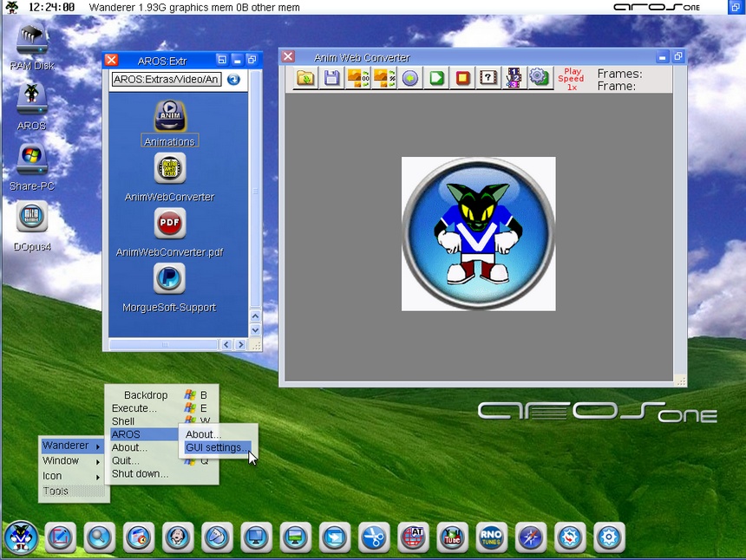
Task: Open the MorgueSoft-Support icon
Action: pyautogui.click(x=170, y=279)
